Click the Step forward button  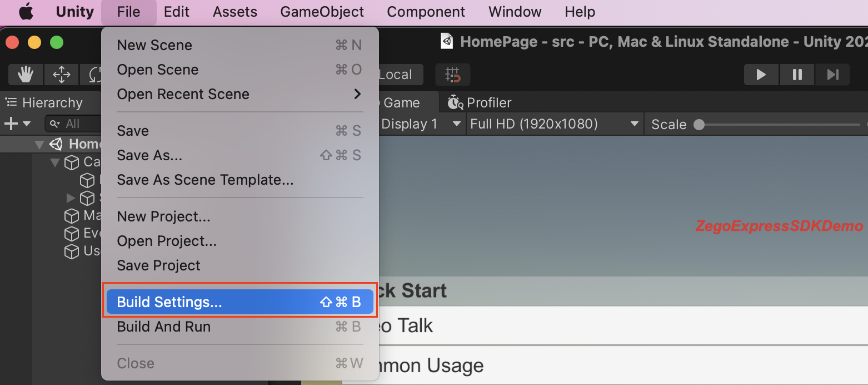coord(832,75)
